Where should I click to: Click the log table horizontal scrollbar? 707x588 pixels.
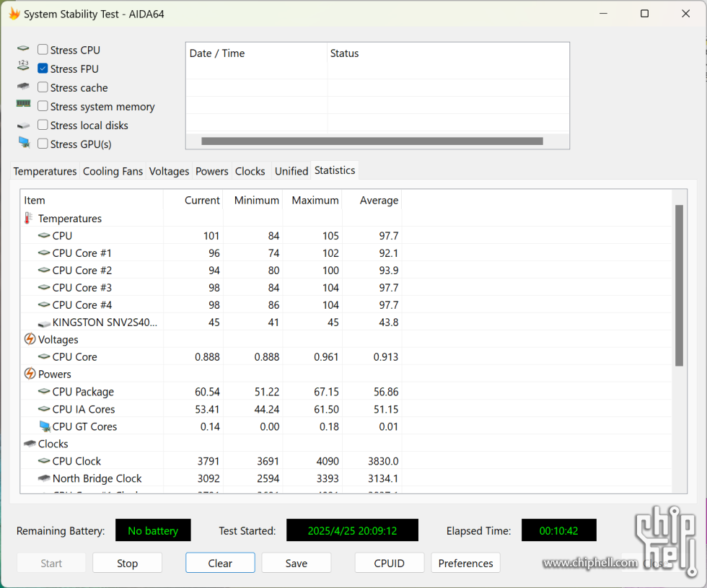[x=372, y=141]
